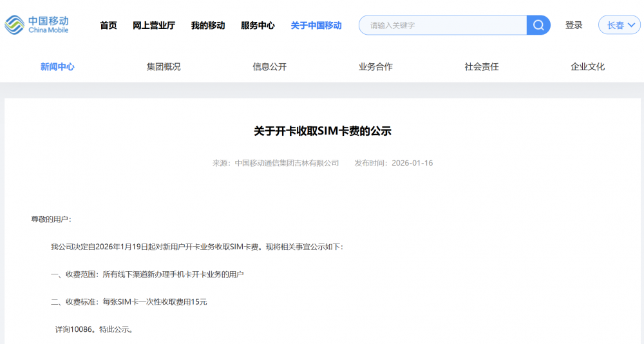Open the 登录 login link
The height and width of the screenshot is (344, 644).
pos(574,25)
